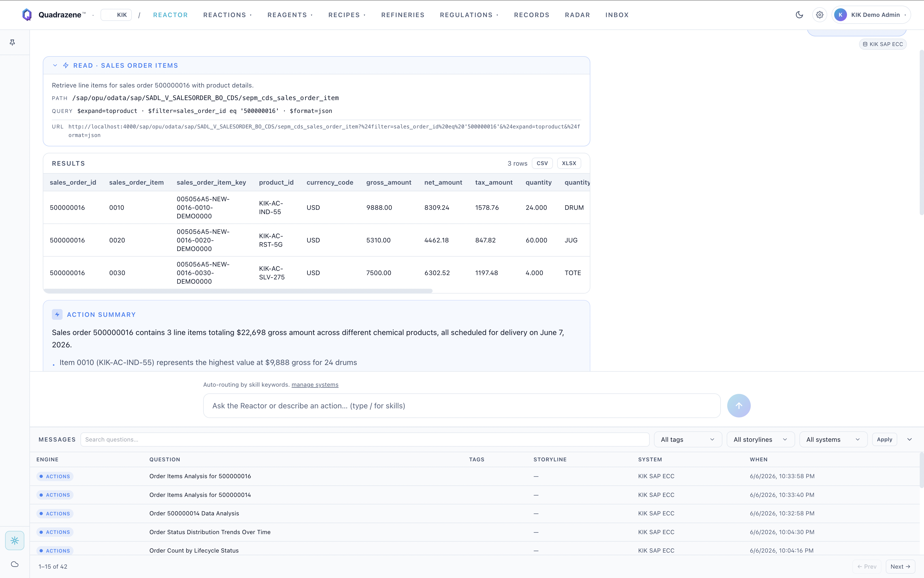
Task: Go to the Inbox tab
Action: click(617, 15)
